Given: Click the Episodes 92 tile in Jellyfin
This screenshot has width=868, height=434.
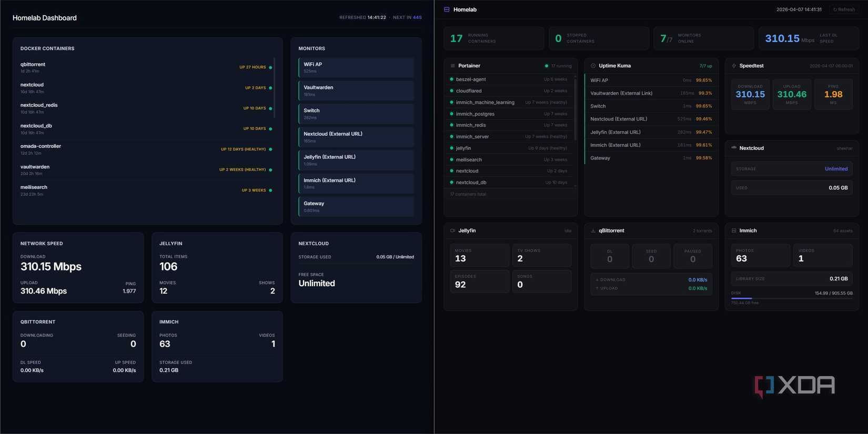Looking at the screenshot, I should pyautogui.click(x=480, y=281).
